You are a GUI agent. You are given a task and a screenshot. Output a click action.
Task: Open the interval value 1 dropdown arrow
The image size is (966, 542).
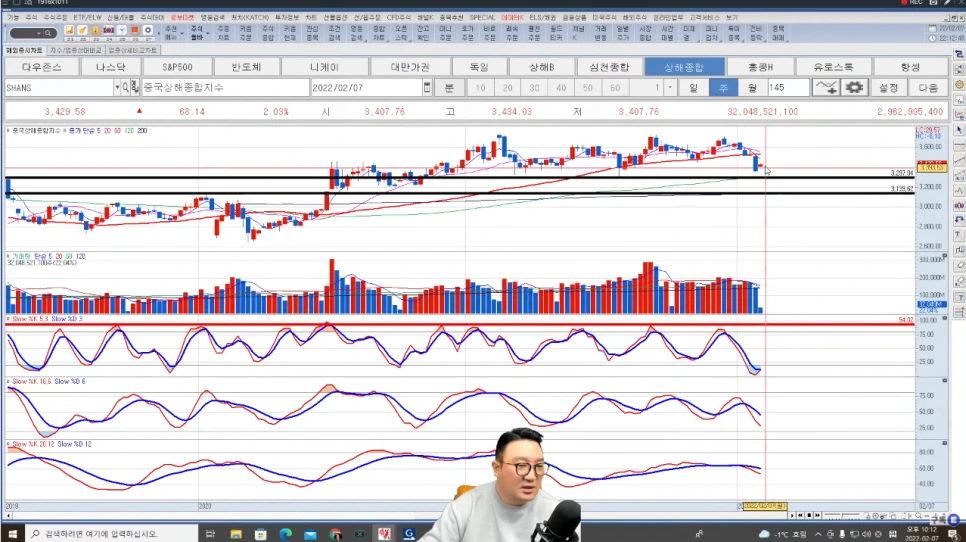click(x=670, y=88)
